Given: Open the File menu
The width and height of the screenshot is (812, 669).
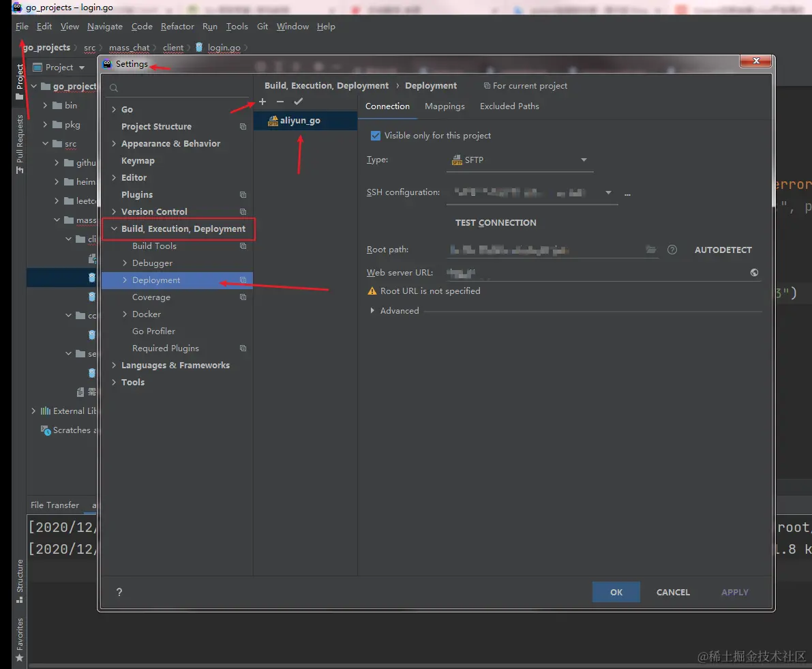Looking at the screenshot, I should click(x=22, y=27).
